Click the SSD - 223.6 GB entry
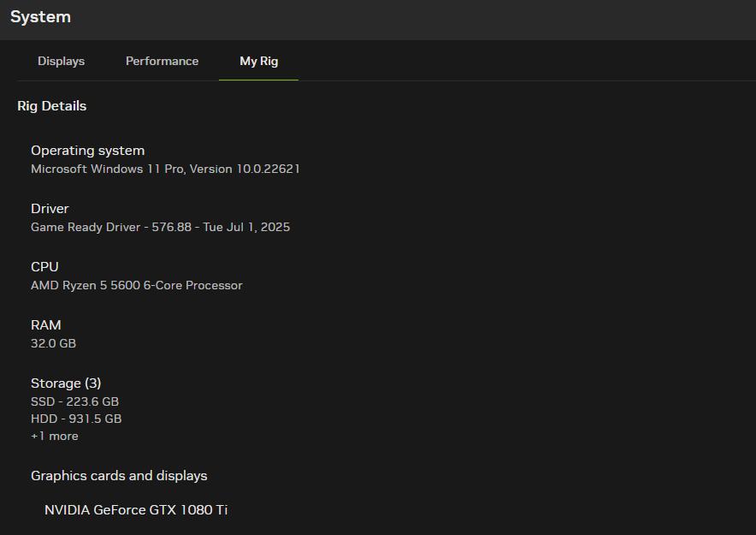756x535 pixels. (x=74, y=402)
